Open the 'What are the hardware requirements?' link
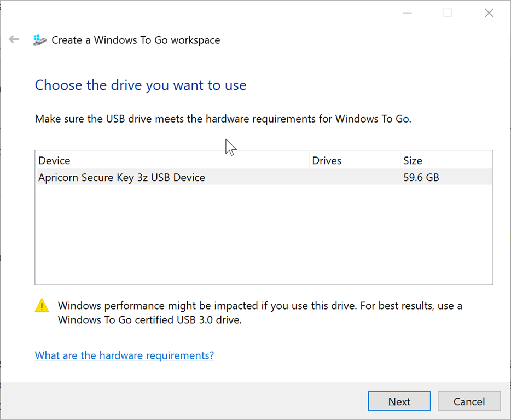 click(x=124, y=355)
